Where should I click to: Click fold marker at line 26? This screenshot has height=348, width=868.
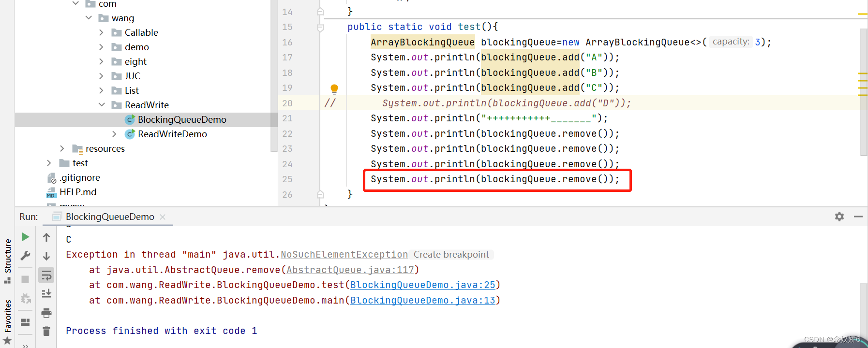[320, 194]
